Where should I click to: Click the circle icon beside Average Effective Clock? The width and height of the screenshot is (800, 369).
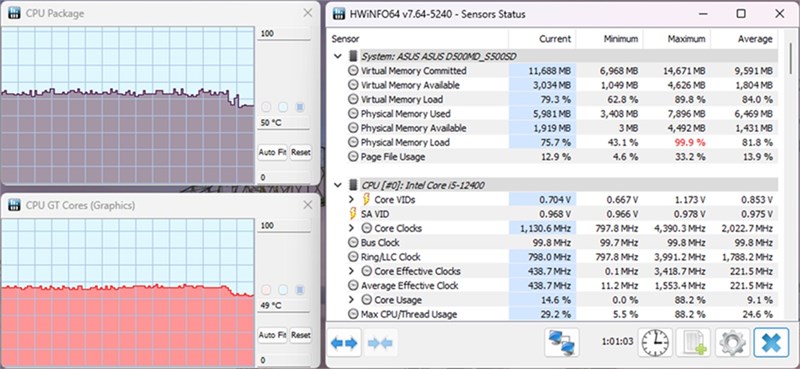pos(353,285)
